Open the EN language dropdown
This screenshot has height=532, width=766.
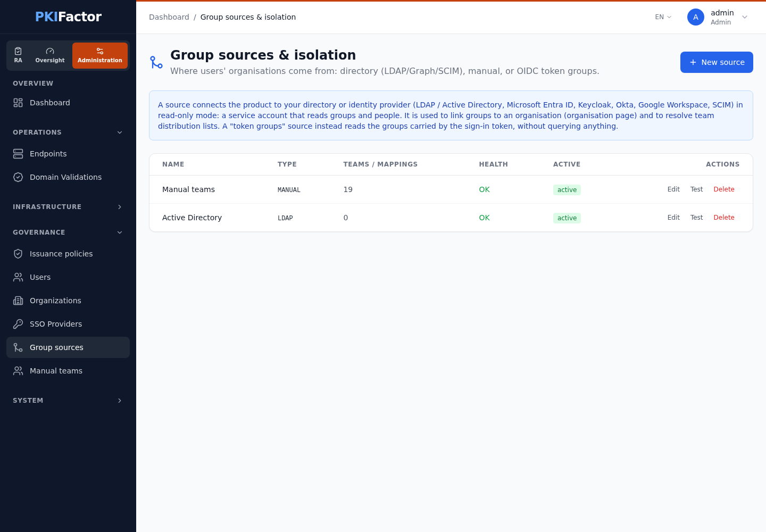point(663,17)
